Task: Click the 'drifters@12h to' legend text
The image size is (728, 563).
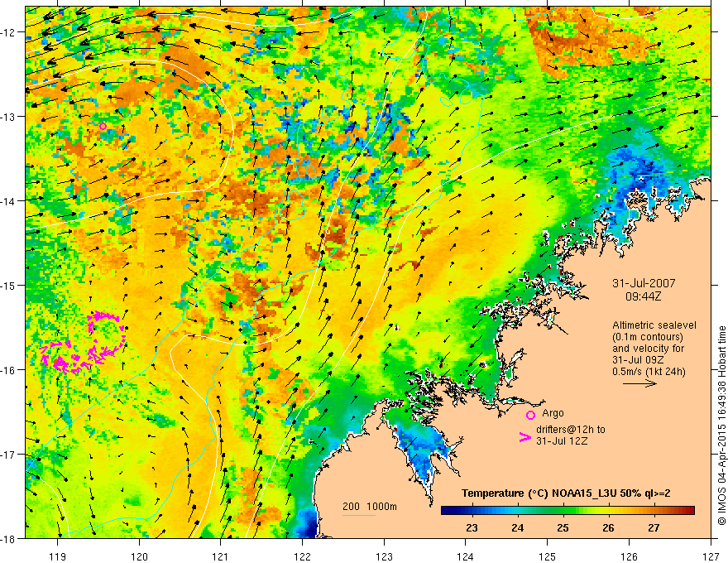Action: (571, 430)
